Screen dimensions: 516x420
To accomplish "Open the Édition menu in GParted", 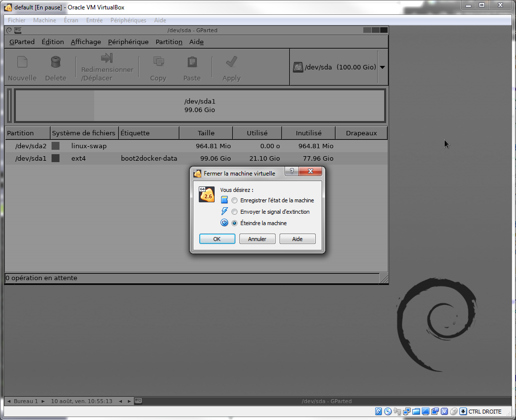I will click(53, 42).
